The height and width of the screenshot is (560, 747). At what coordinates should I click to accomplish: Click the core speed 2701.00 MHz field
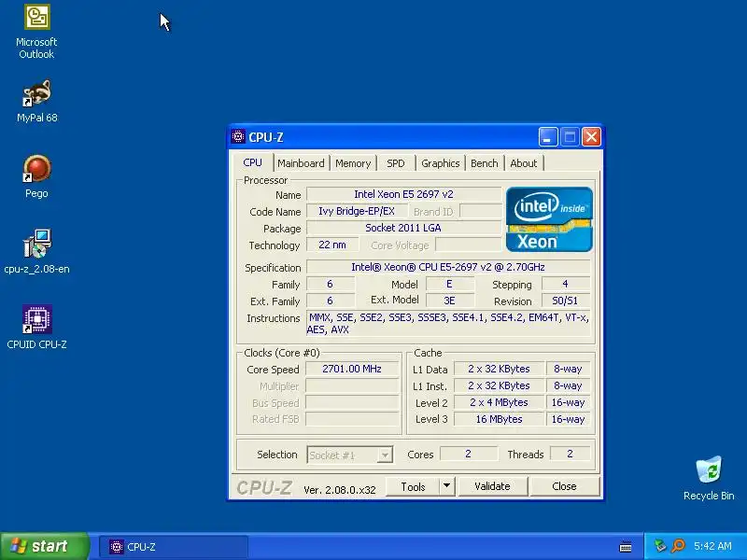(352, 369)
